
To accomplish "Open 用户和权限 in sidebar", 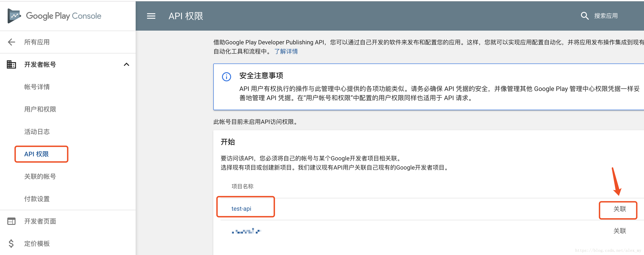I will pos(40,109).
